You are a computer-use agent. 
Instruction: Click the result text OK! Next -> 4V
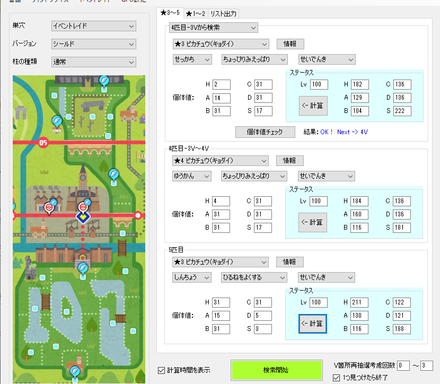coord(344,132)
